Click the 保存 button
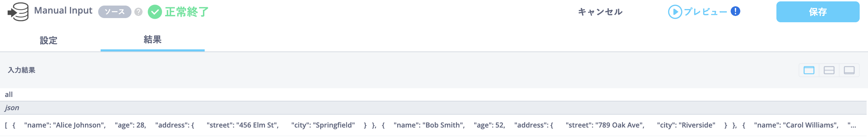 pos(818,12)
